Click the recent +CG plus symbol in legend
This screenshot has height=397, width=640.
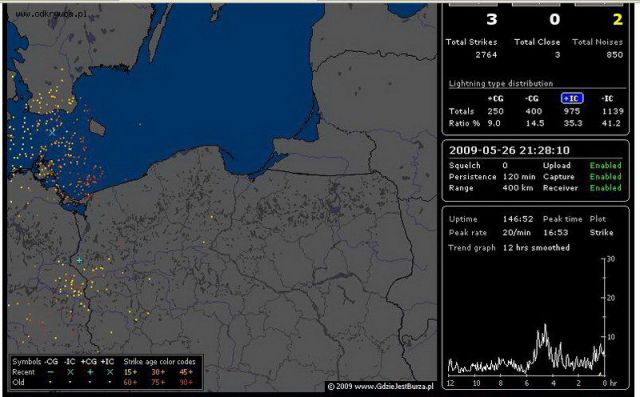(90, 372)
